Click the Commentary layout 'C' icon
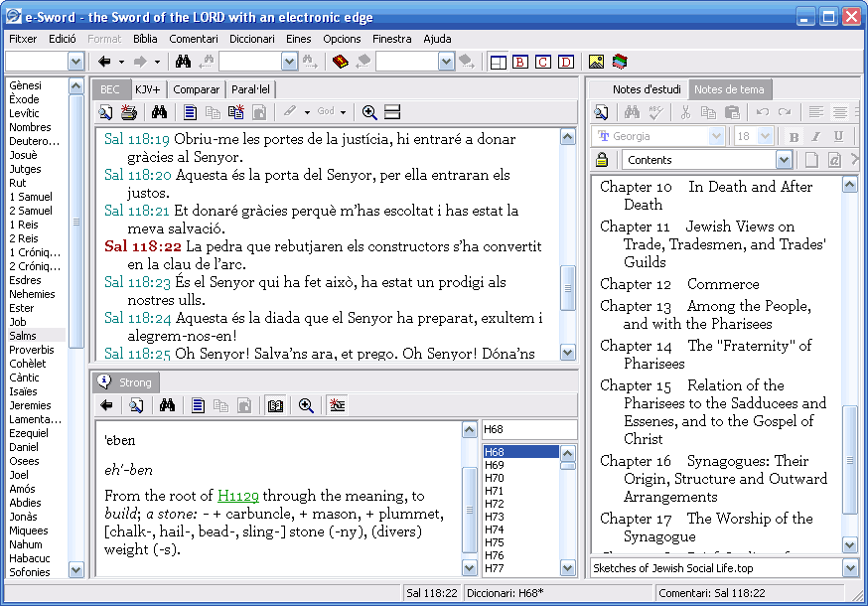 pos(543,62)
